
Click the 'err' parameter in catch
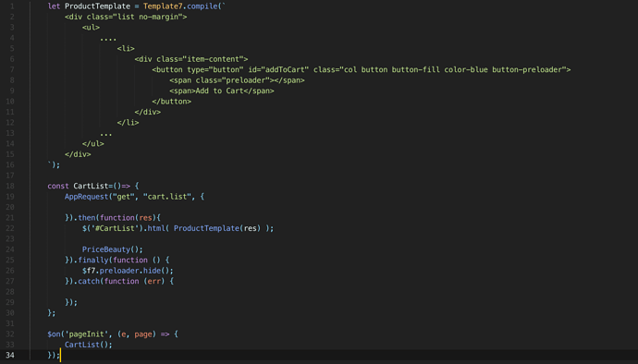[x=154, y=281]
